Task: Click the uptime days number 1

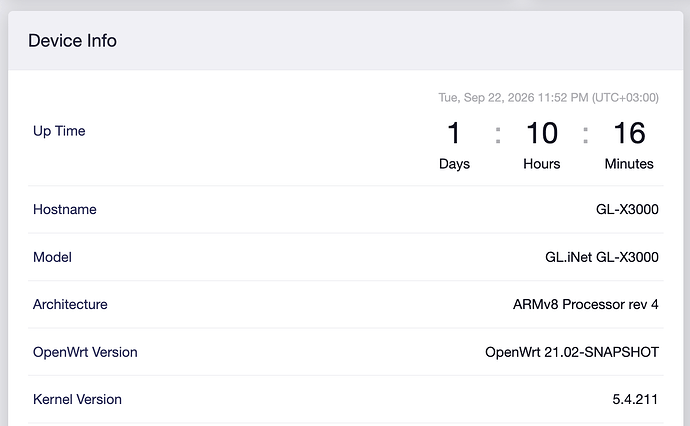Action: (x=454, y=133)
